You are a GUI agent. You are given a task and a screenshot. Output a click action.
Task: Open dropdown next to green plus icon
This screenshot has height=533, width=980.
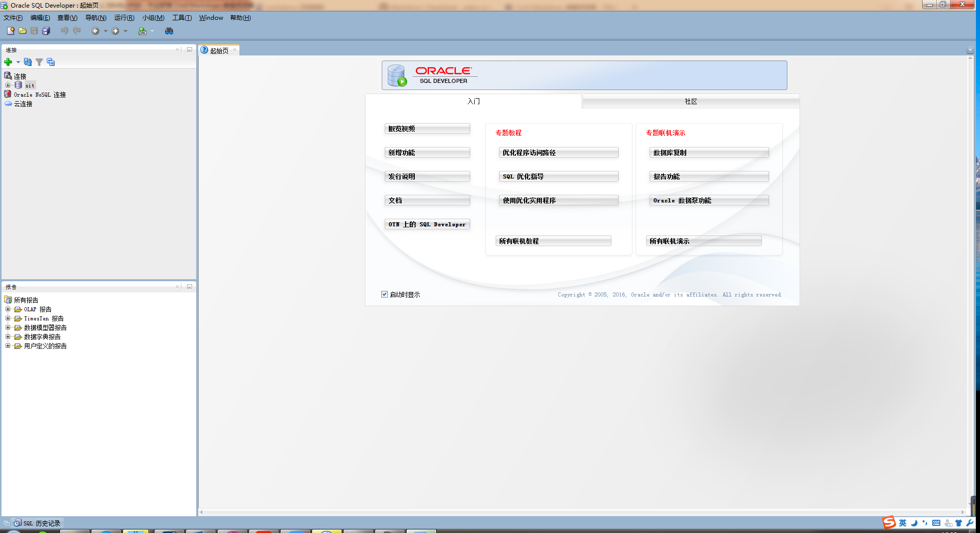pos(18,62)
